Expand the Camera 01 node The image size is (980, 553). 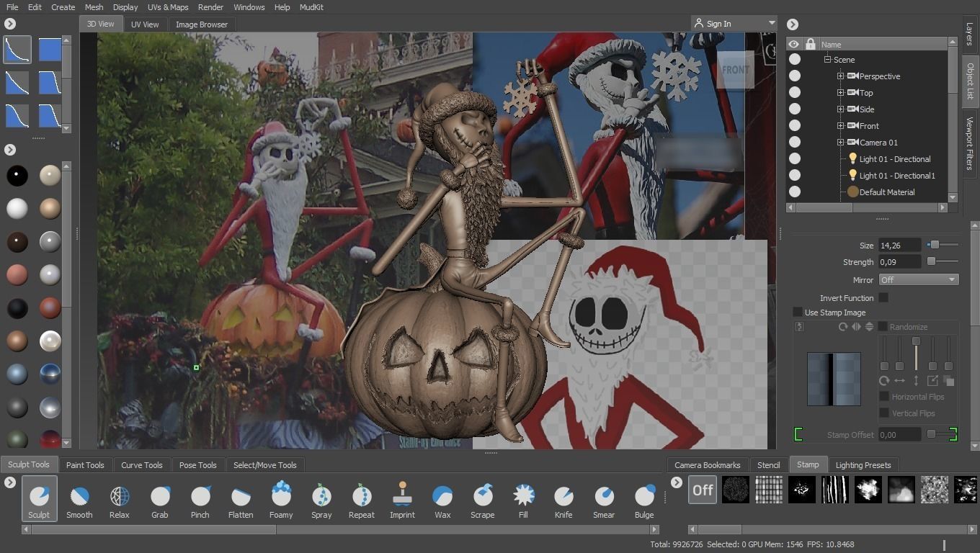click(x=840, y=142)
